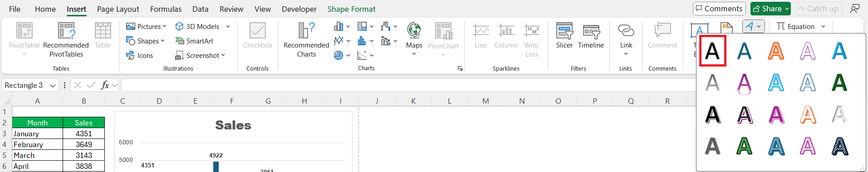
Task: Pick the gray gradient WordArt style
Action: [x=712, y=82]
